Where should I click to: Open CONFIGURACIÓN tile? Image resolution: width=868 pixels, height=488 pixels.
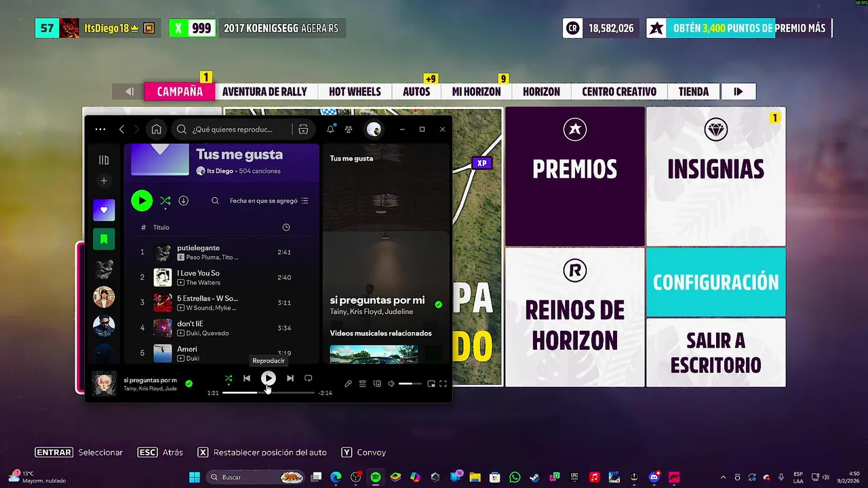click(x=715, y=282)
